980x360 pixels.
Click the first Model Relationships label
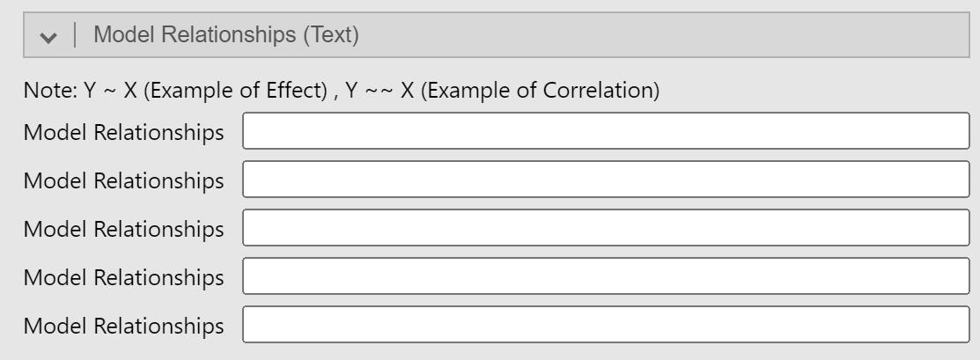[123, 133]
